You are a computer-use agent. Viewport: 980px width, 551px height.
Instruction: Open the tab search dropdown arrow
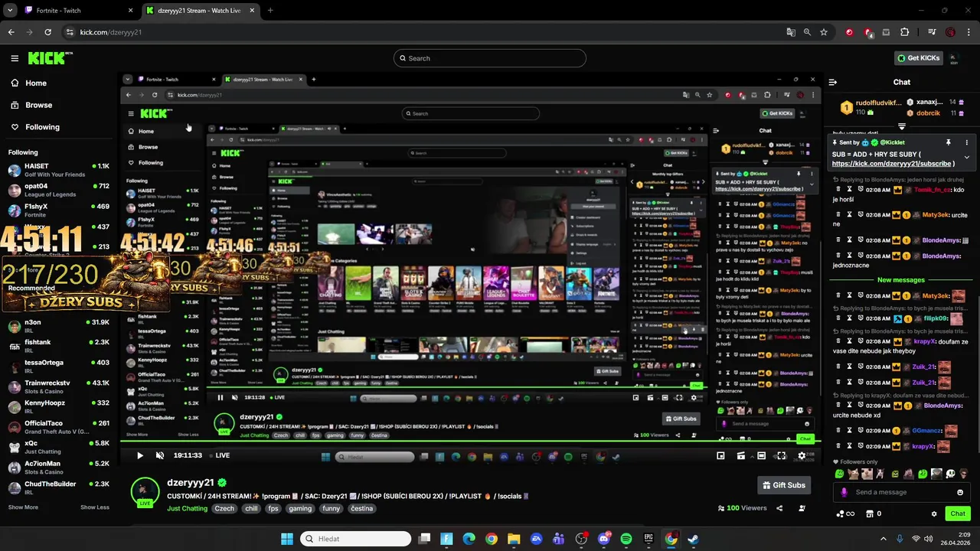coord(10,11)
